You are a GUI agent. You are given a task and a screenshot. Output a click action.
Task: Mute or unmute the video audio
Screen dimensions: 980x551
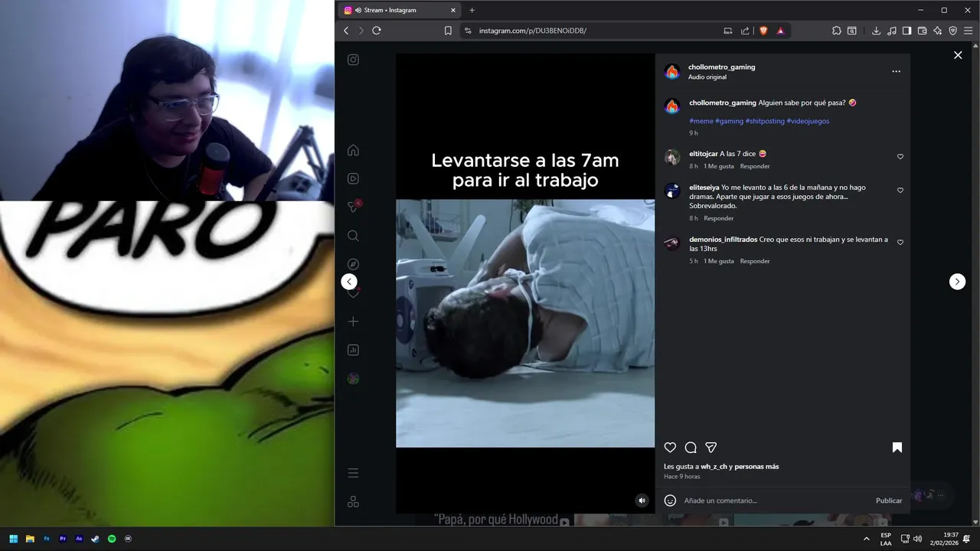tap(642, 500)
